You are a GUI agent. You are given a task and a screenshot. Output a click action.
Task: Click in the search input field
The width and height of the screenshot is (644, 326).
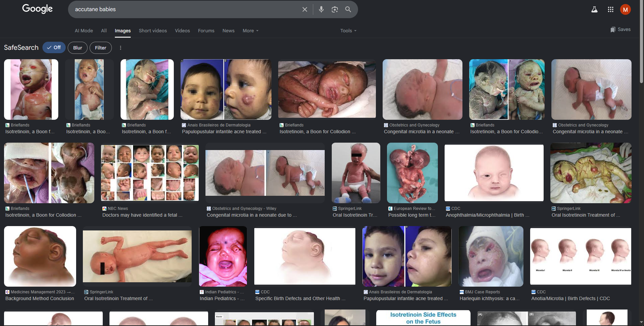click(x=185, y=9)
